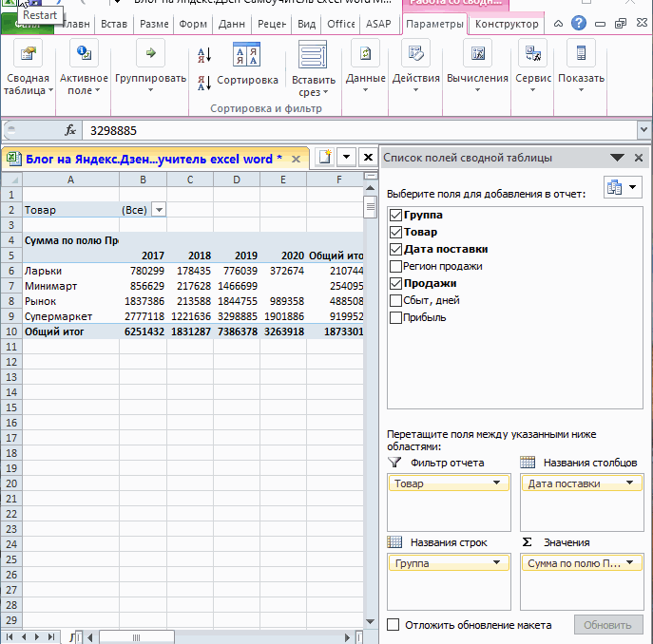Open the Office ribbon tab
Screen dimensions: 653x644
pyautogui.click(x=340, y=24)
